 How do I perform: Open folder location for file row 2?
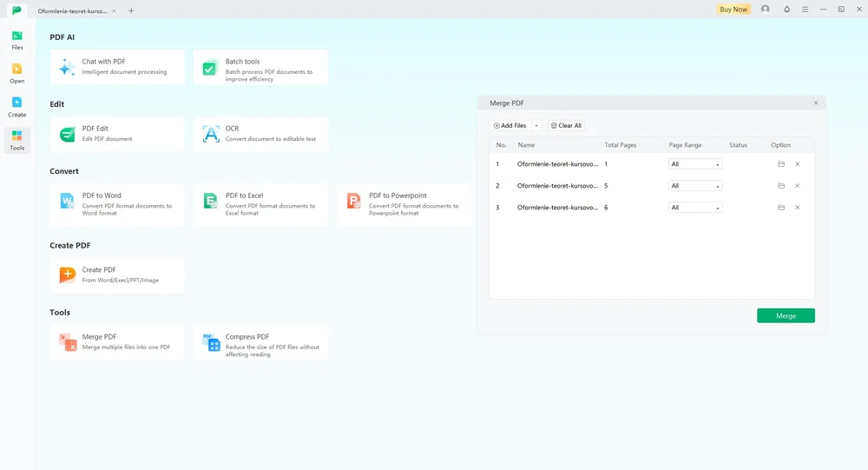click(x=781, y=186)
